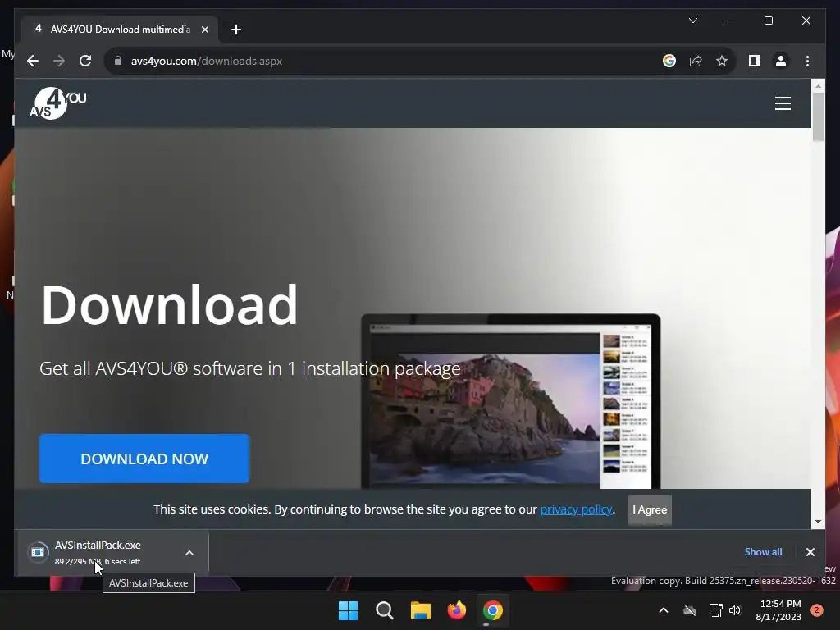The width and height of the screenshot is (840, 630).
Task: Open Chrome profile menu
Action: point(781,61)
